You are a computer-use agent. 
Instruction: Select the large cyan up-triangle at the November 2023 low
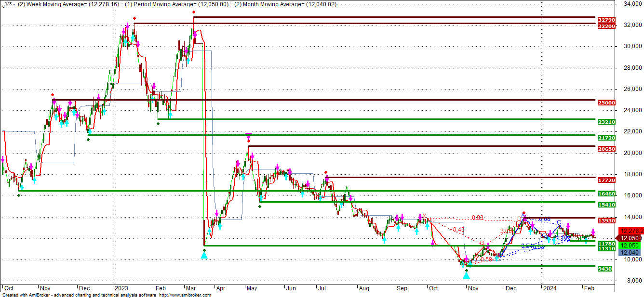466,275
